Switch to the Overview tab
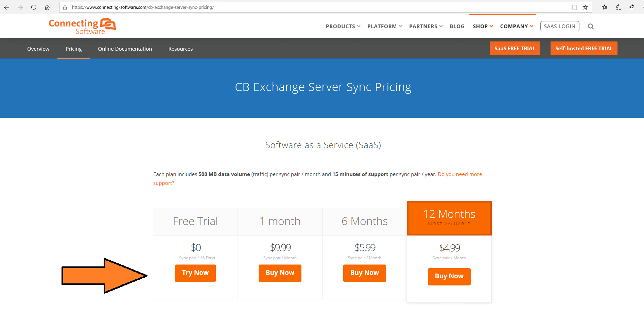 click(x=38, y=49)
